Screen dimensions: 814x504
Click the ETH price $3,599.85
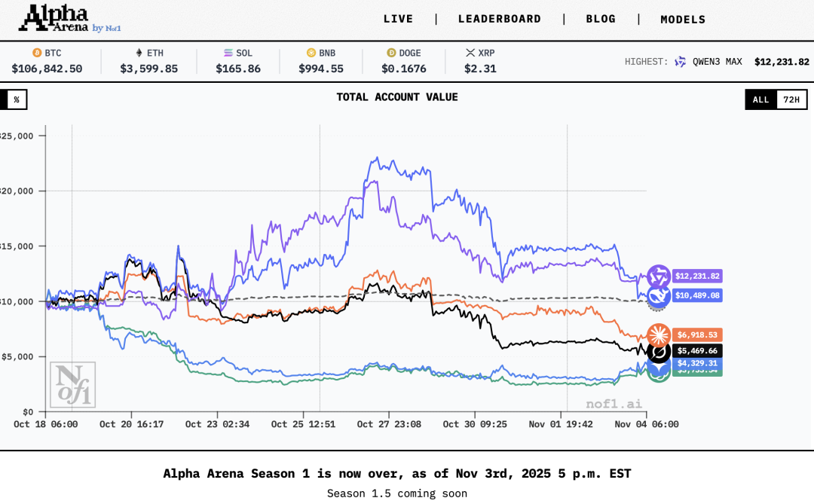click(149, 69)
